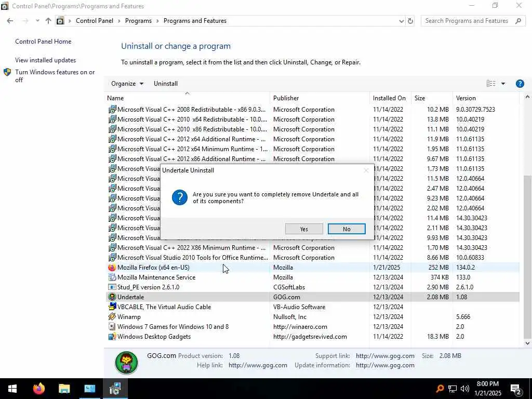532x399 pixels.
Task: Click the list scroll down arrow
Action: coord(527,343)
